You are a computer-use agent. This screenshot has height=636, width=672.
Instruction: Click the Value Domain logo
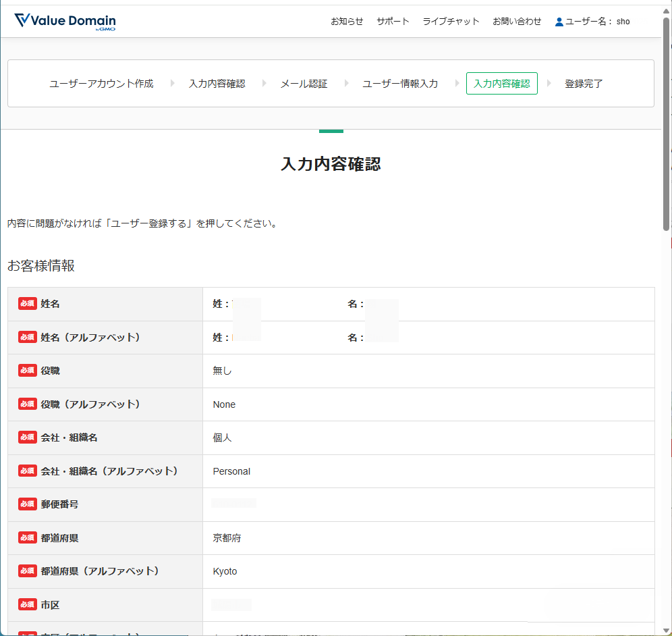point(65,22)
